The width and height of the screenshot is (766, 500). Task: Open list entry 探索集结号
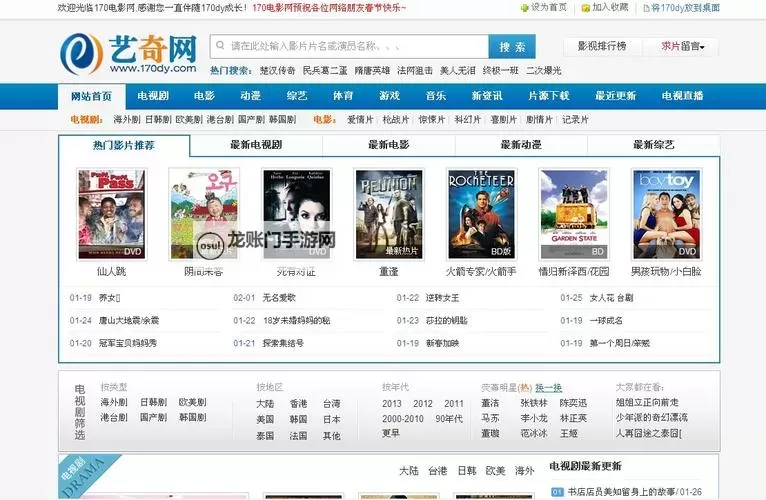(283, 343)
